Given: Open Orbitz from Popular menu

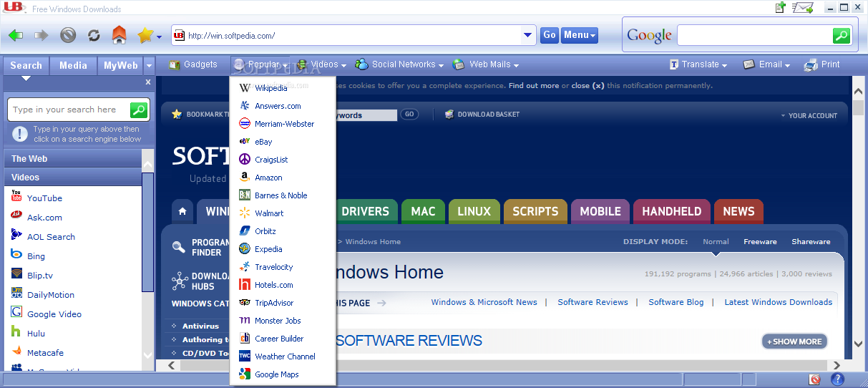Looking at the screenshot, I should (x=283, y=231).
